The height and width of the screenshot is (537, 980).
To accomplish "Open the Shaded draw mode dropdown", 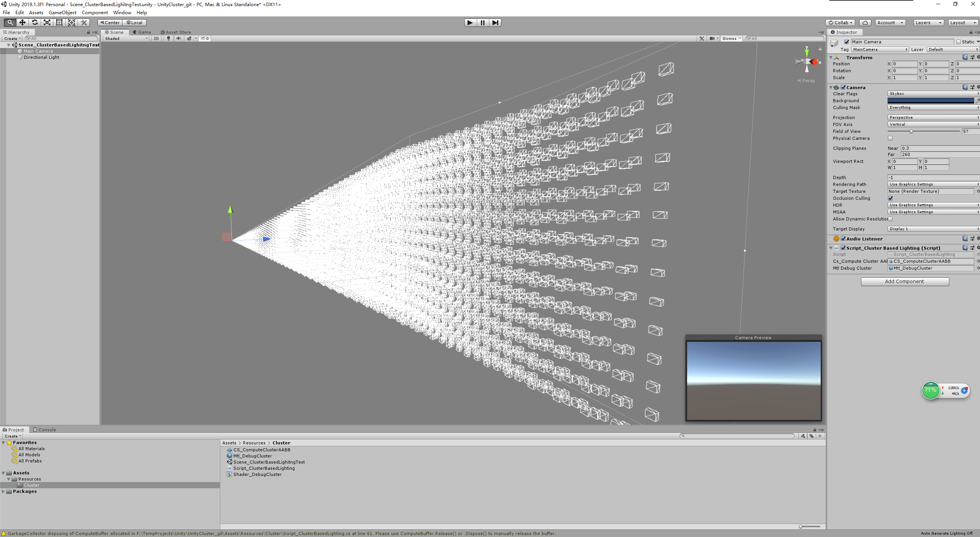I will [126, 38].
